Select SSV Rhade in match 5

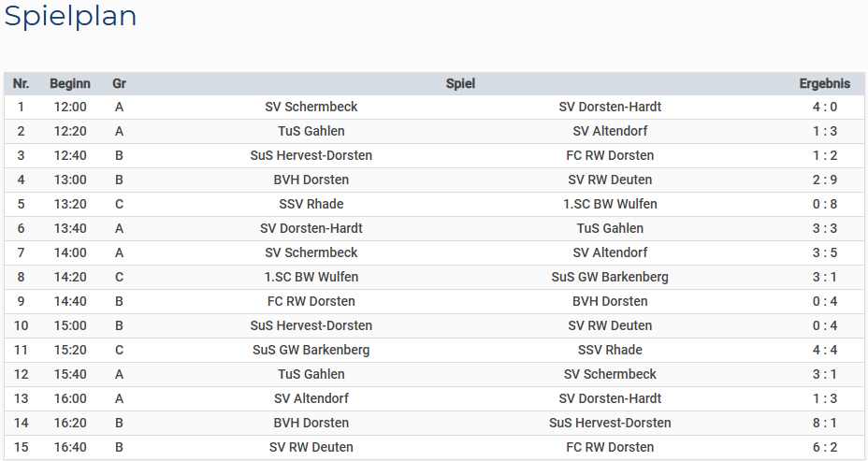click(311, 204)
